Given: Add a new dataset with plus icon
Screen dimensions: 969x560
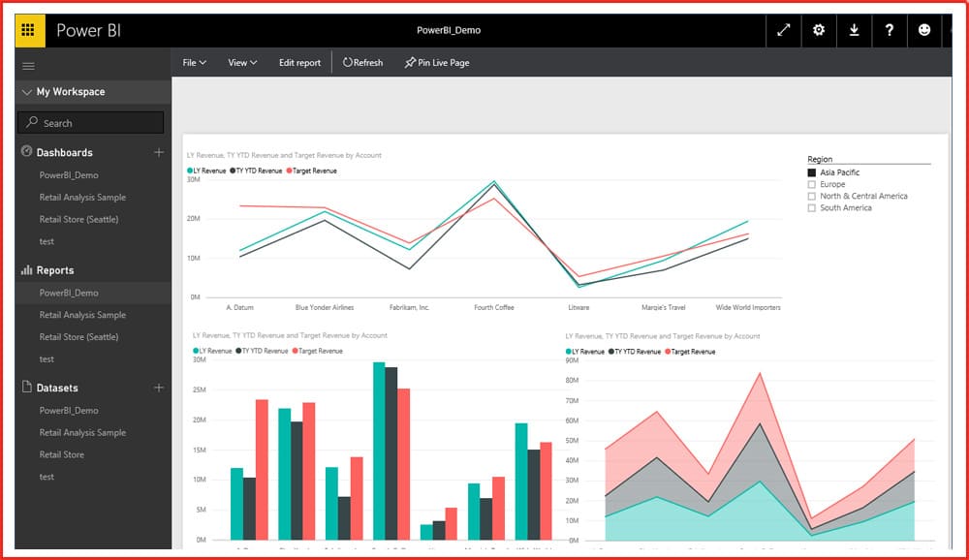Looking at the screenshot, I should pyautogui.click(x=159, y=388).
